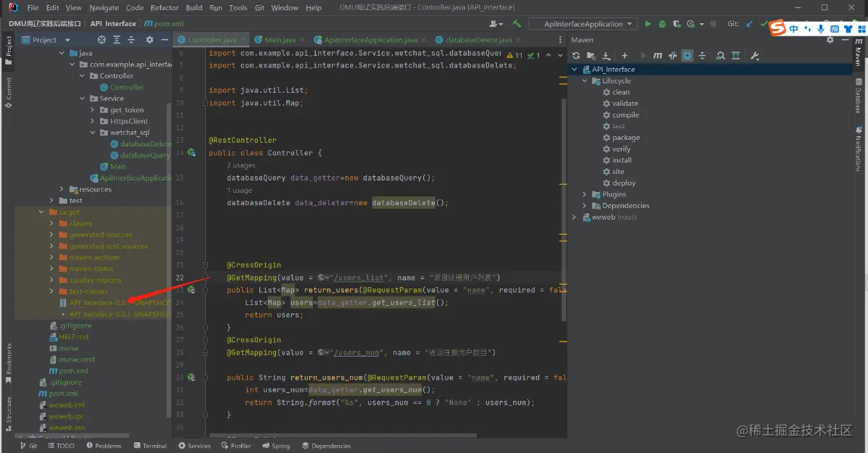Click the Maven Reload All Projects icon

[x=576, y=56]
